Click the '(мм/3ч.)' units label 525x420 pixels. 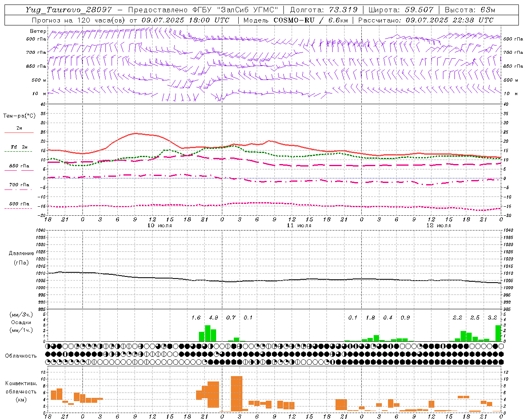[21, 315]
